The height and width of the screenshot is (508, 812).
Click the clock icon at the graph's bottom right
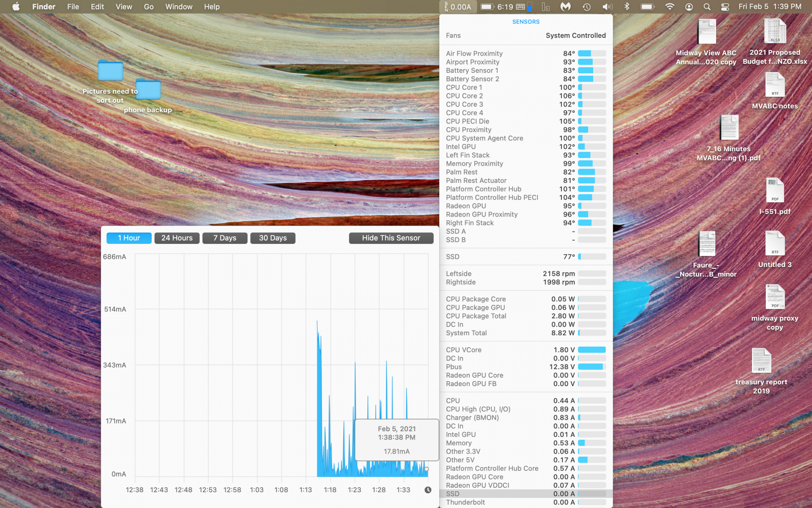click(428, 490)
